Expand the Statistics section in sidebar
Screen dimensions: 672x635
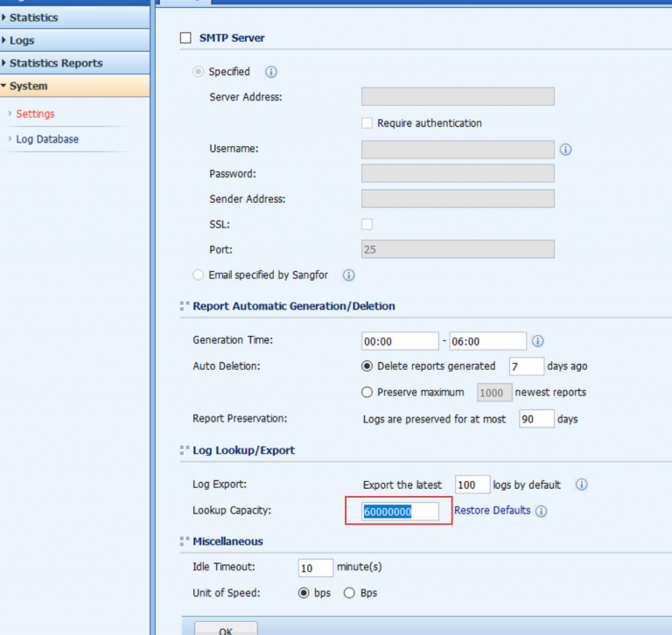point(33,17)
